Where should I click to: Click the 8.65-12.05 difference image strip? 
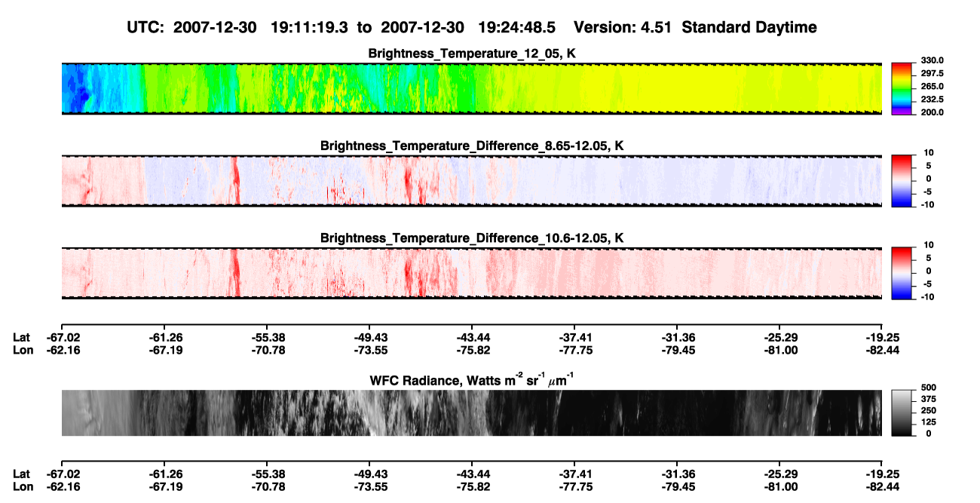click(471, 180)
